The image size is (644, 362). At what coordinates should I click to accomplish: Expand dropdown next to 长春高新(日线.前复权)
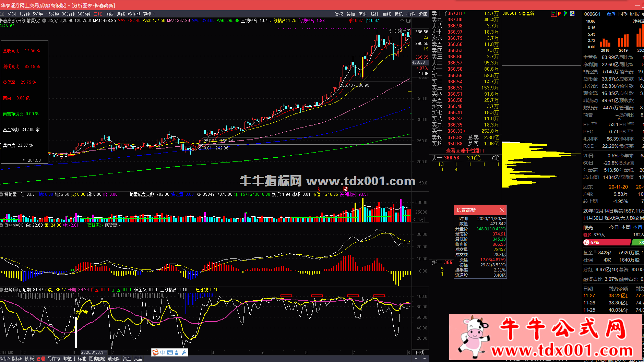pyautogui.click(x=44, y=21)
